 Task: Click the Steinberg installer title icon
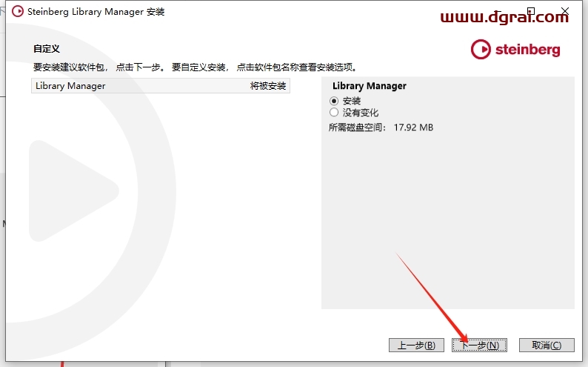(18, 12)
